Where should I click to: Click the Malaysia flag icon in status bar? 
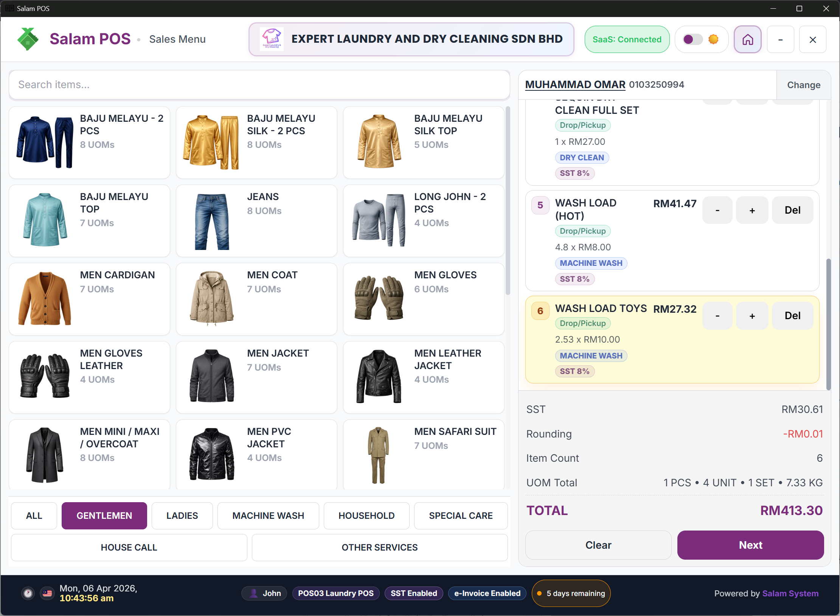(48, 593)
